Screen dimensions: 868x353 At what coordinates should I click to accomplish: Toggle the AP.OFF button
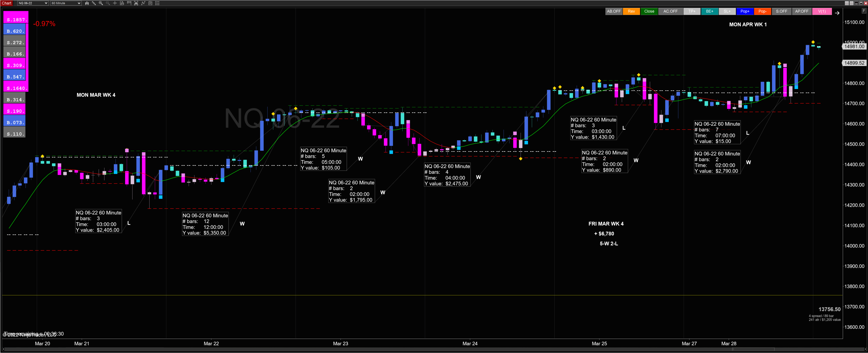coord(802,11)
